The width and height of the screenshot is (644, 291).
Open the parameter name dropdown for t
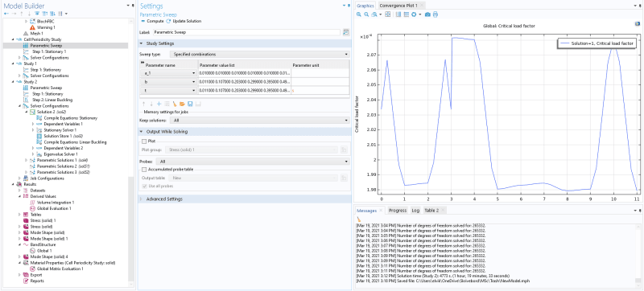click(194, 91)
